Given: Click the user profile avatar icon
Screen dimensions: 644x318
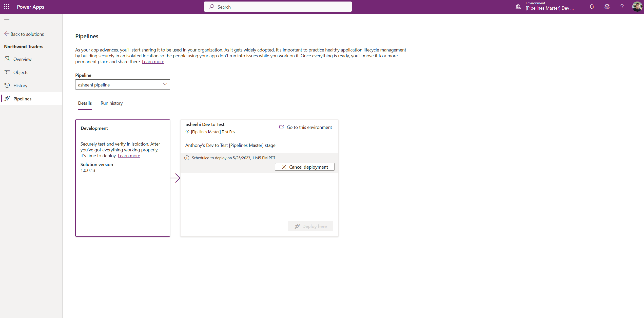Looking at the screenshot, I should pyautogui.click(x=637, y=7).
